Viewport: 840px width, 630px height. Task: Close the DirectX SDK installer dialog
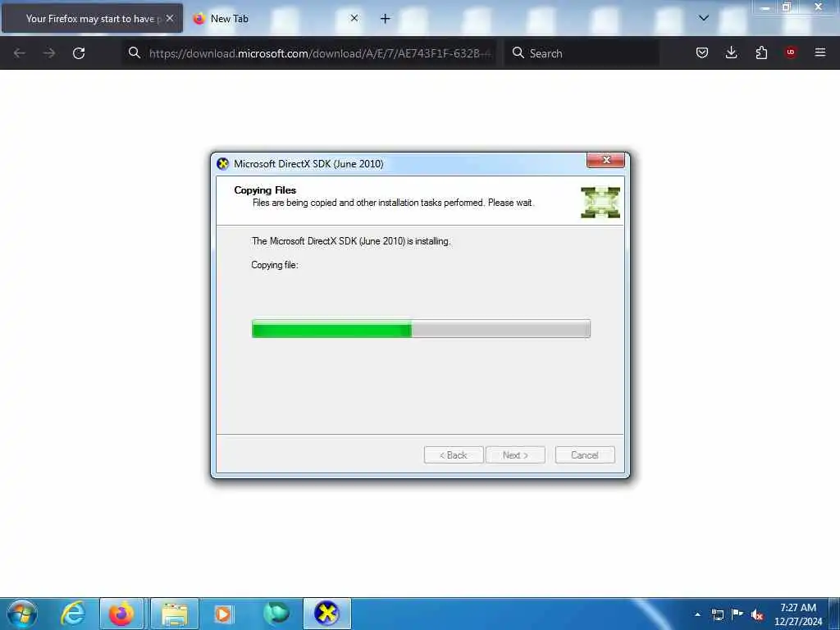click(x=606, y=160)
